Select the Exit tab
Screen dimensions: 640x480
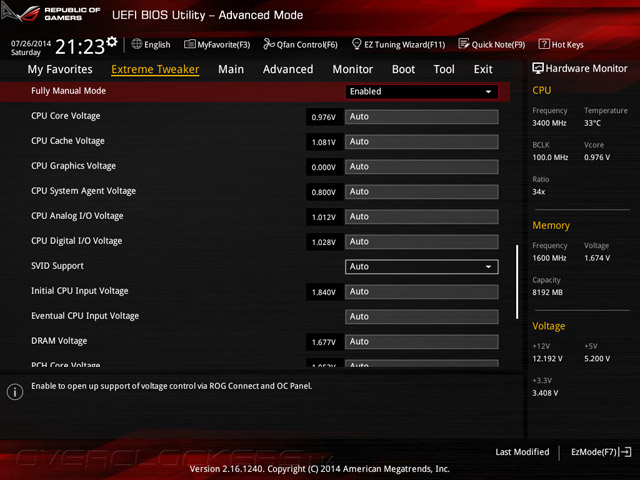pyautogui.click(x=483, y=69)
